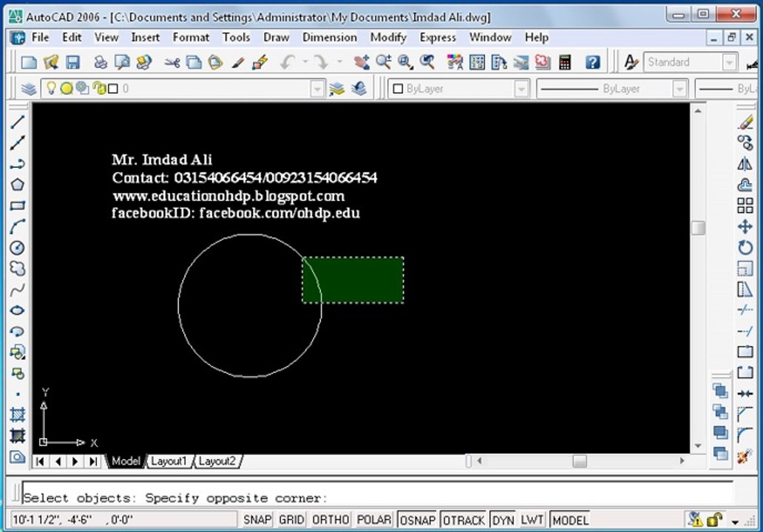Select the Ellipse draw tool
This screenshot has width=763, height=532.
(18, 310)
